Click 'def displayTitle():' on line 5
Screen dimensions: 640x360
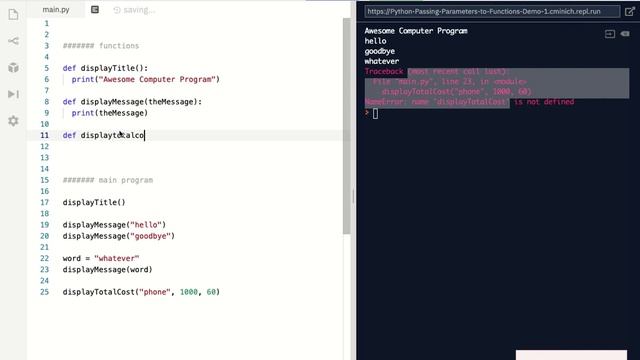coord(105,68)
